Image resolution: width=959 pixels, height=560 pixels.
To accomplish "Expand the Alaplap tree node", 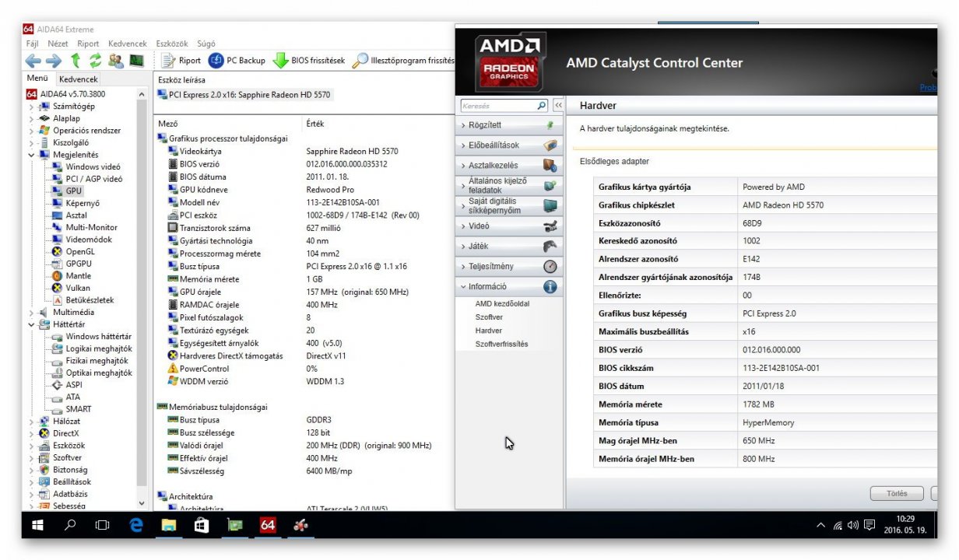I will (32, 118).
